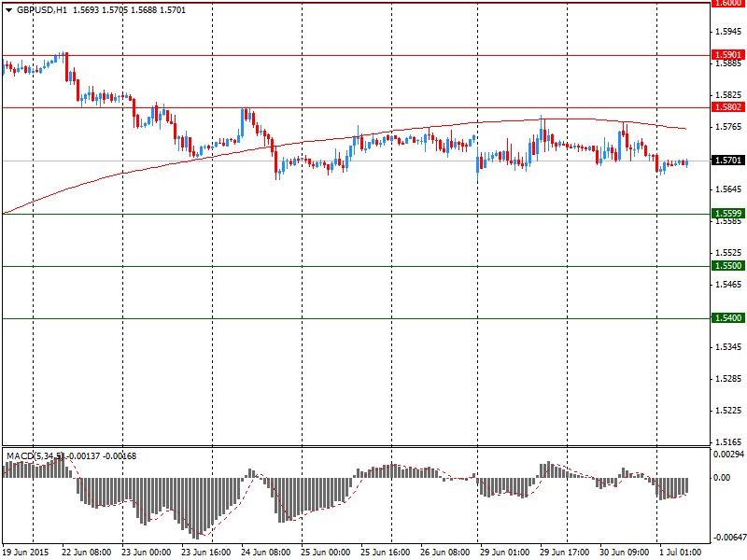Click the 22 Jun 08:00 time label
This screenshot has width=747, height=560.
(87, 553)
